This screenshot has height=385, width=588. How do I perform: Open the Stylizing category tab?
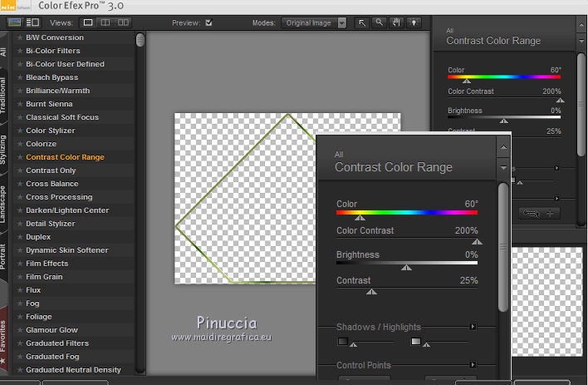pyautogui.click(x=3, y=150)
